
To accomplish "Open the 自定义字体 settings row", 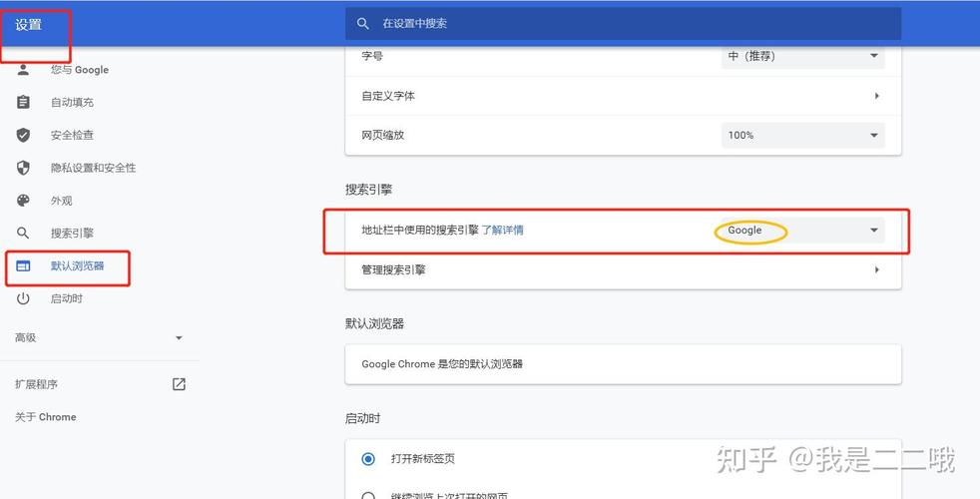I will coord(623,96).
